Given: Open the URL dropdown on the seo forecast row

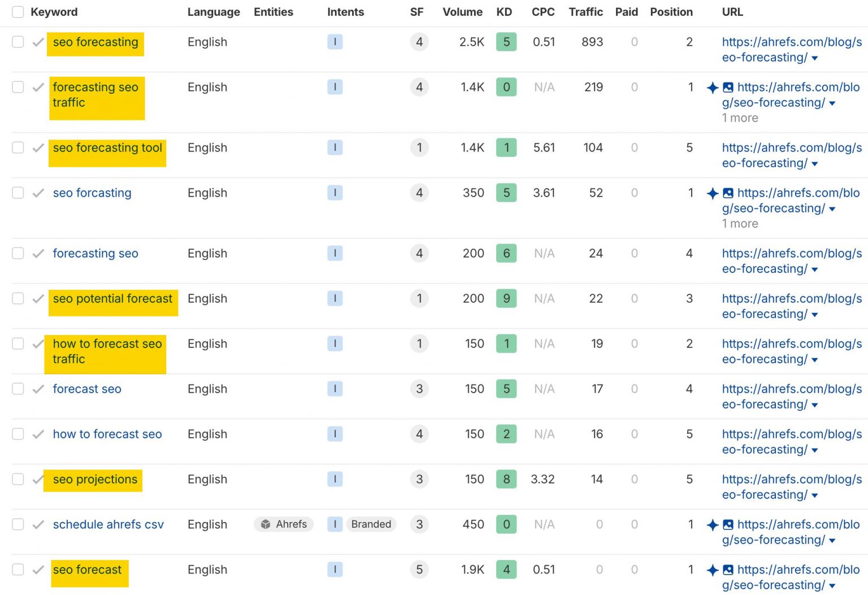Looking at the screenshot, I should 832,585.
